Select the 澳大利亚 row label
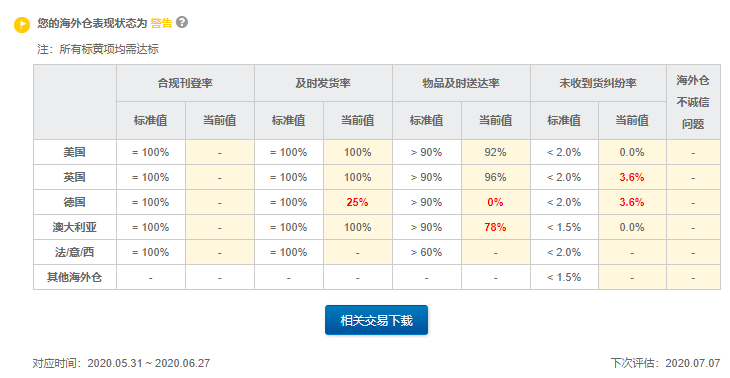 (x=74, y=228)
